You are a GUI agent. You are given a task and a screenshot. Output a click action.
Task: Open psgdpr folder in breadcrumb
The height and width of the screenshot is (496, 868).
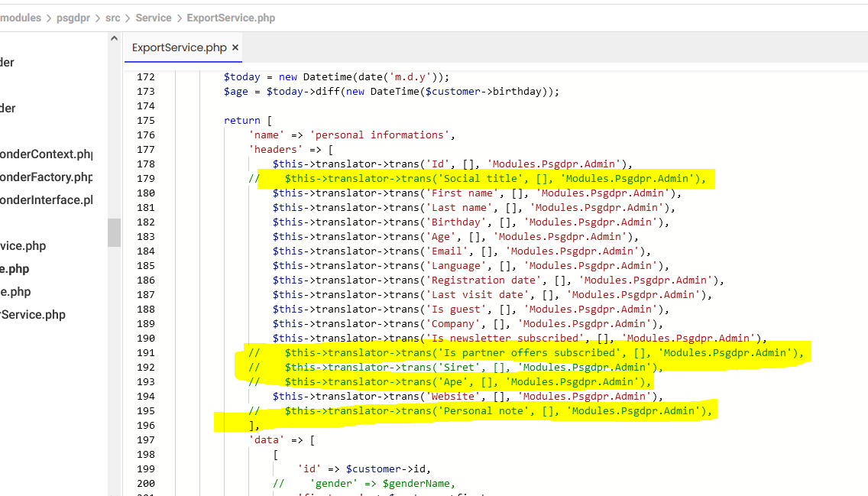pyautogui.click(x=73, y=18)
